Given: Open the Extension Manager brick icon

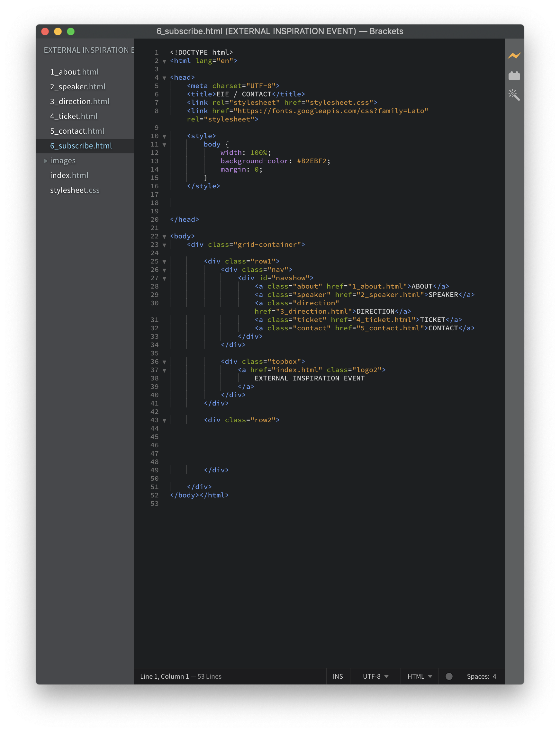Looking at the screenshot, I should [514, 76].
